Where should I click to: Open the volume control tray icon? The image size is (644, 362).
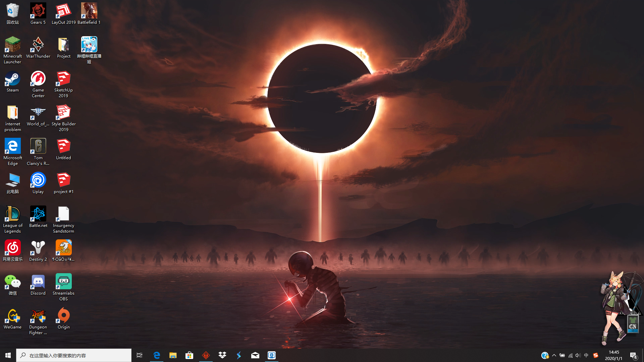coord(578,355)
